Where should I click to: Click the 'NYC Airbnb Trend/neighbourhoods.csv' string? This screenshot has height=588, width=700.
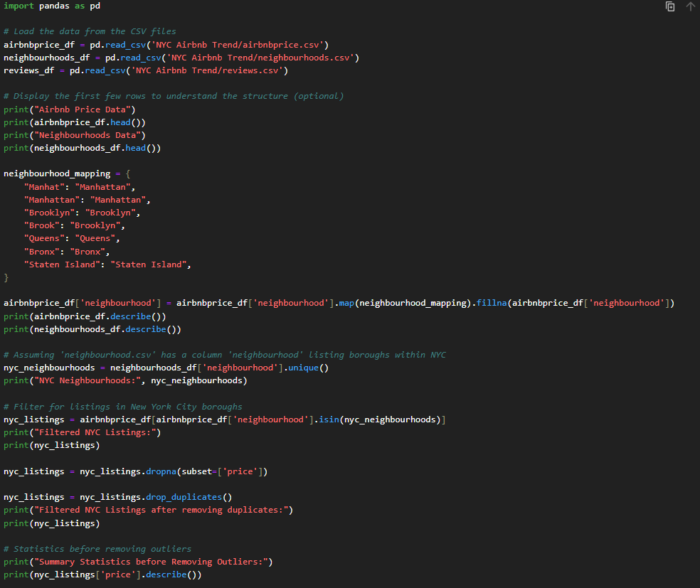point(260,58)
